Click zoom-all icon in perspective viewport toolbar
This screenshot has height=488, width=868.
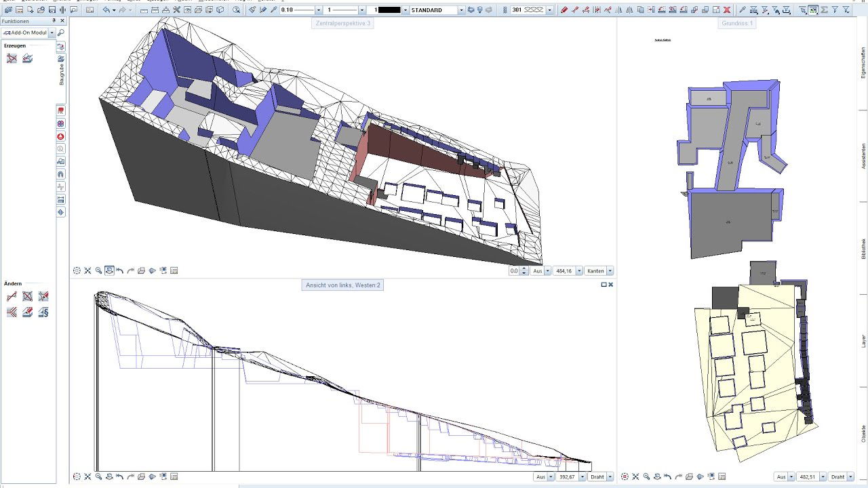click(x=87, y=270)
